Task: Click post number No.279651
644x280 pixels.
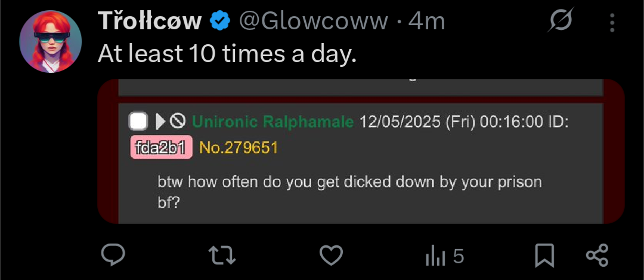Action: pos(239,147)
